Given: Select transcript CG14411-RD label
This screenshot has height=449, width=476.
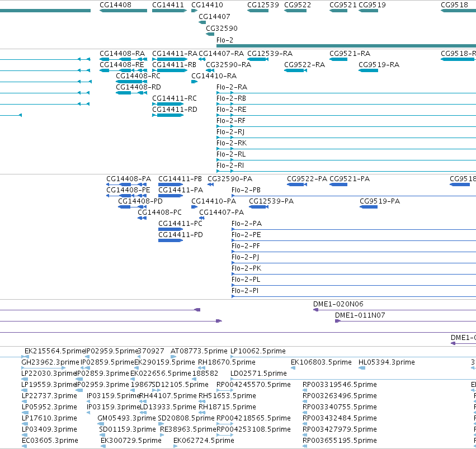Looking at the screenshot, I should pos(175,110).
